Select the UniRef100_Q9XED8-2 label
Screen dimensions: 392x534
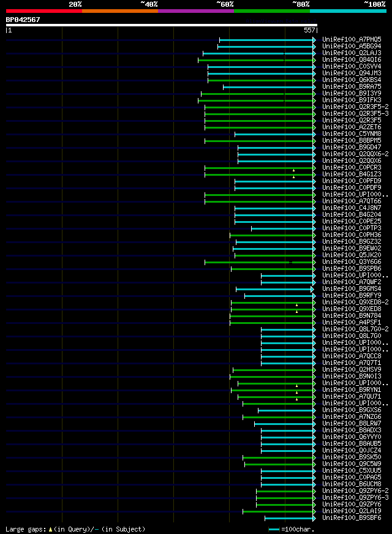[x=356, y=303]
